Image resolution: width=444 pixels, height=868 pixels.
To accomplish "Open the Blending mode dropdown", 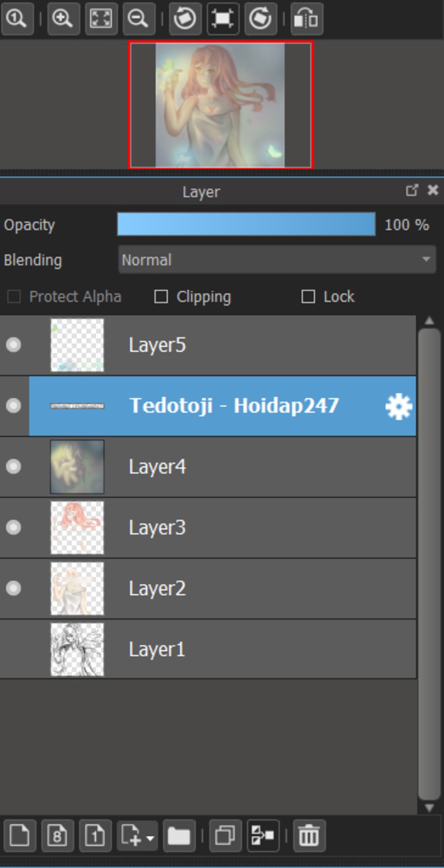I will tap(277, 260).
